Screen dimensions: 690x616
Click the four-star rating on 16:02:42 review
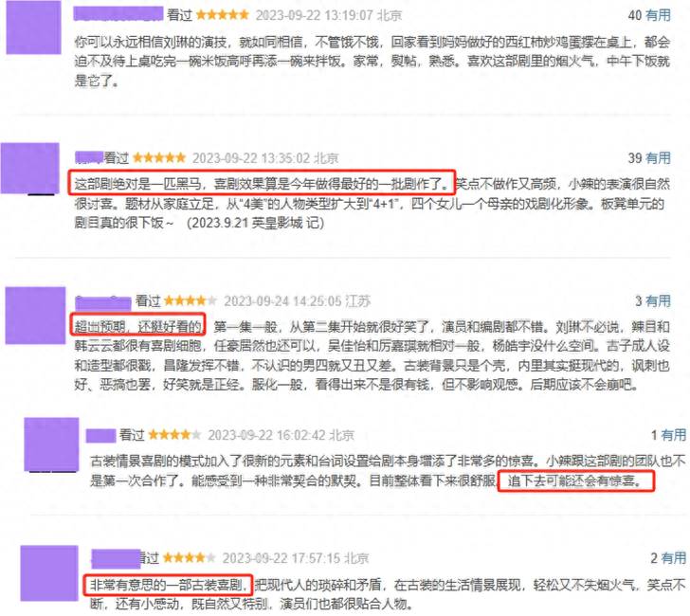[174, 435]
